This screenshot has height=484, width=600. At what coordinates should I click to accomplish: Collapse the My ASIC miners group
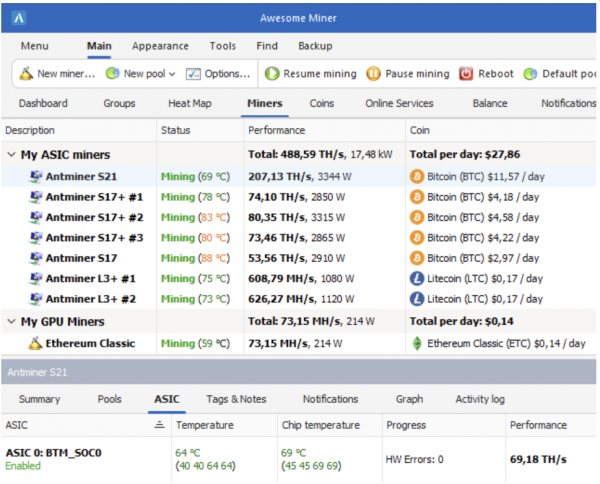point(12,155)
